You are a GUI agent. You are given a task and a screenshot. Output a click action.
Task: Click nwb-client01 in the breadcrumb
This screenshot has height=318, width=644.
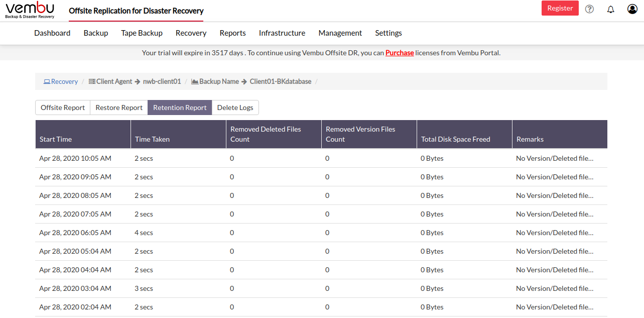coord(162,81)
